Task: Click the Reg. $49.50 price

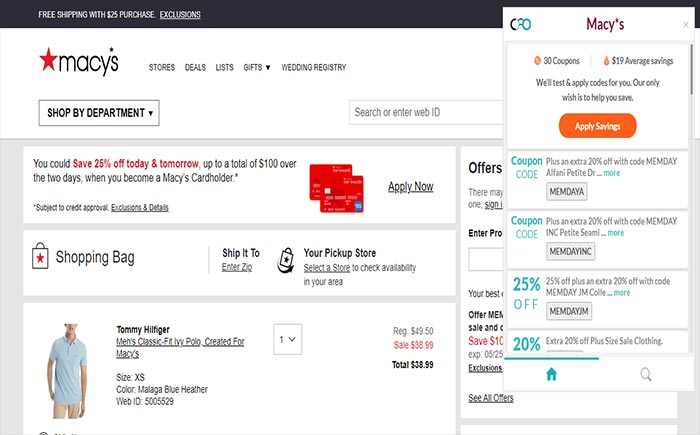Action: [413, 331]
